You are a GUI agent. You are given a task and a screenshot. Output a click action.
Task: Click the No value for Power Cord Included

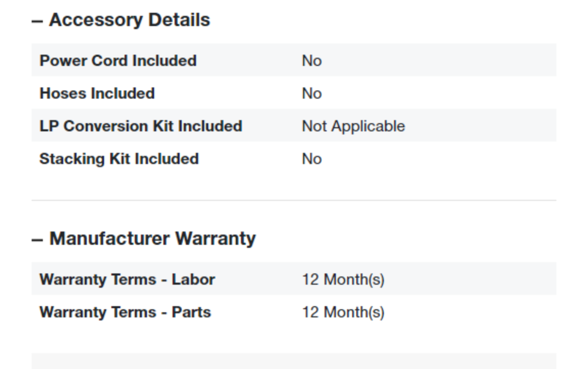(x=312, y=61)
